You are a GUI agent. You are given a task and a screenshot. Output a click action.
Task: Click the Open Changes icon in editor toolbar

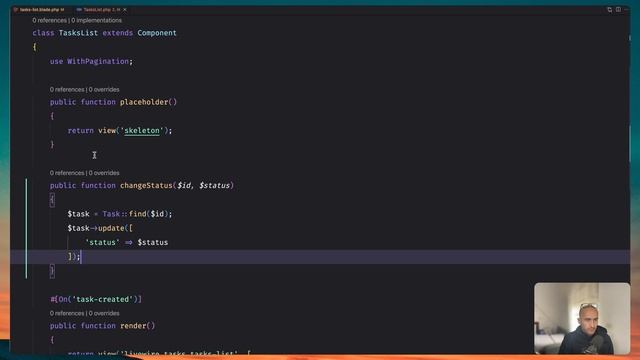click(x=609, y=9)
